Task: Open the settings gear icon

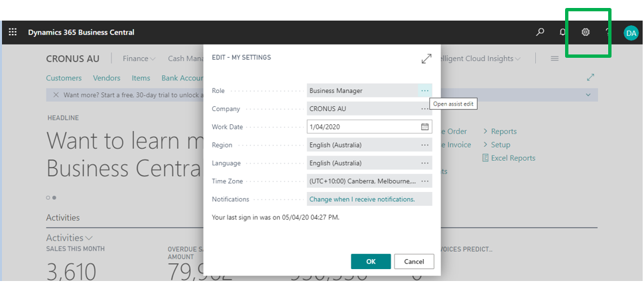Action: click(586, 32)
